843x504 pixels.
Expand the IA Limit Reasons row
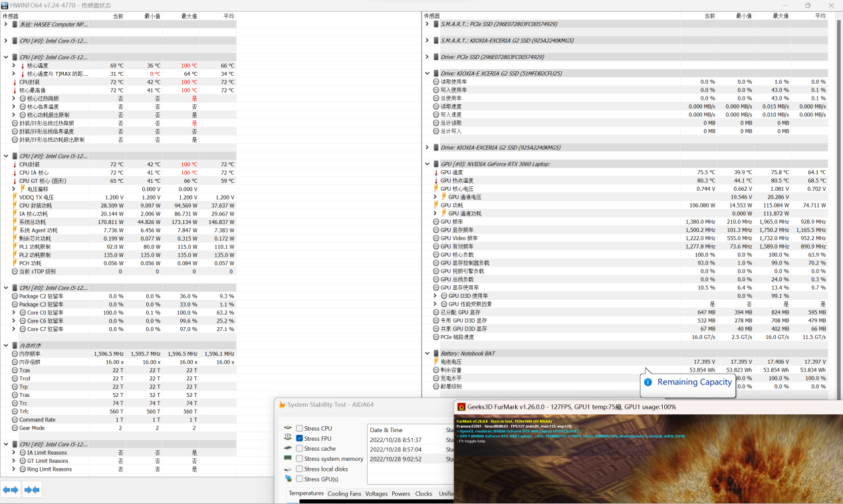point(14,453)
